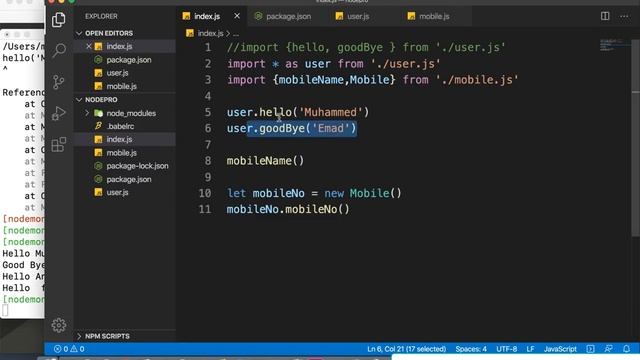Change the LF end of line sequence
The height and width of the screenshot is (360, 640).
[530, 349]
